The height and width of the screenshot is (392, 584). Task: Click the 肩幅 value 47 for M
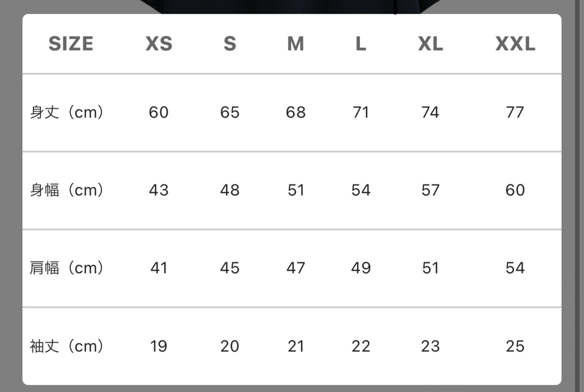coord(296,268)
